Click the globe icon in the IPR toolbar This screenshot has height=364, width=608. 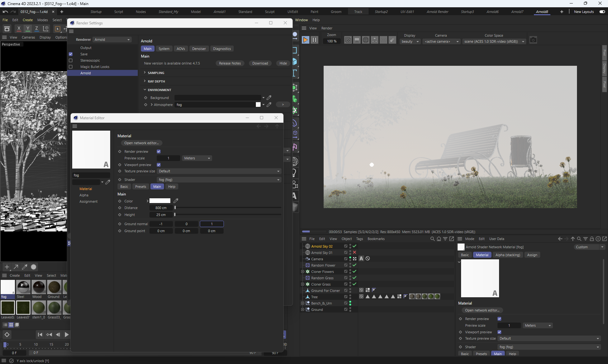365,40
